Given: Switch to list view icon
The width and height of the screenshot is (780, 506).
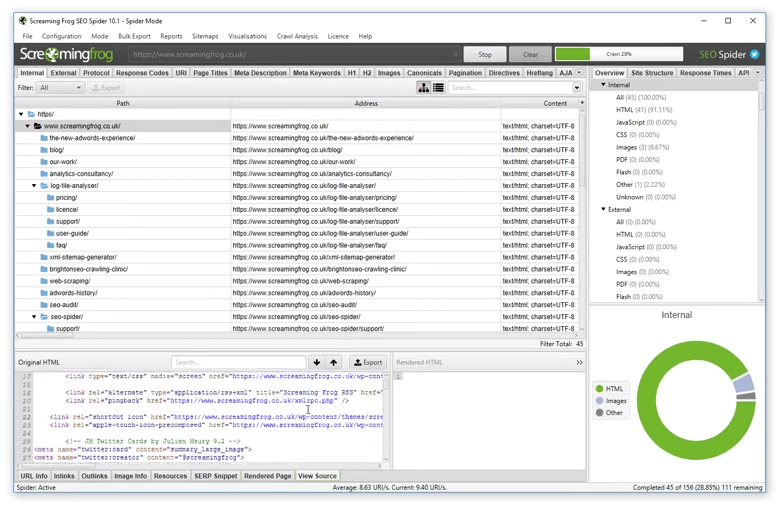Looking at the screenshot, I should click(x=438, y=88).
